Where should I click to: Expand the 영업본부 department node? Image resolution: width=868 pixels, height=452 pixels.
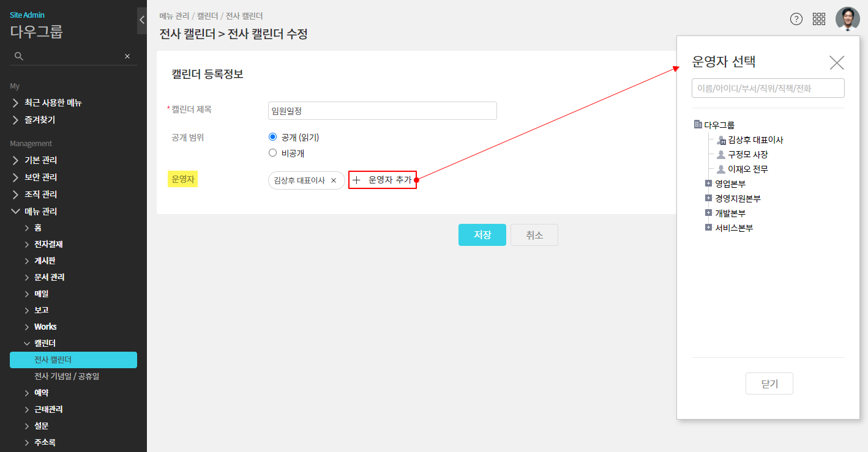pos(709,183)
